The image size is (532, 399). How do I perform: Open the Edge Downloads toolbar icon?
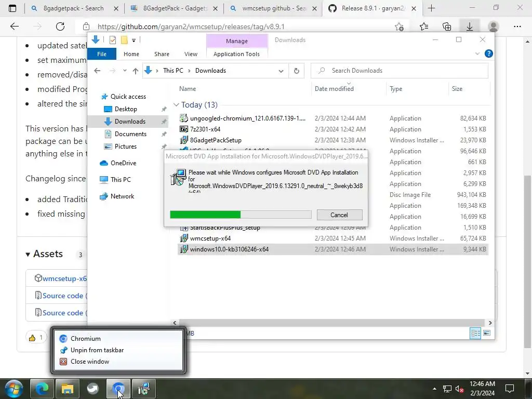(470, 26)
